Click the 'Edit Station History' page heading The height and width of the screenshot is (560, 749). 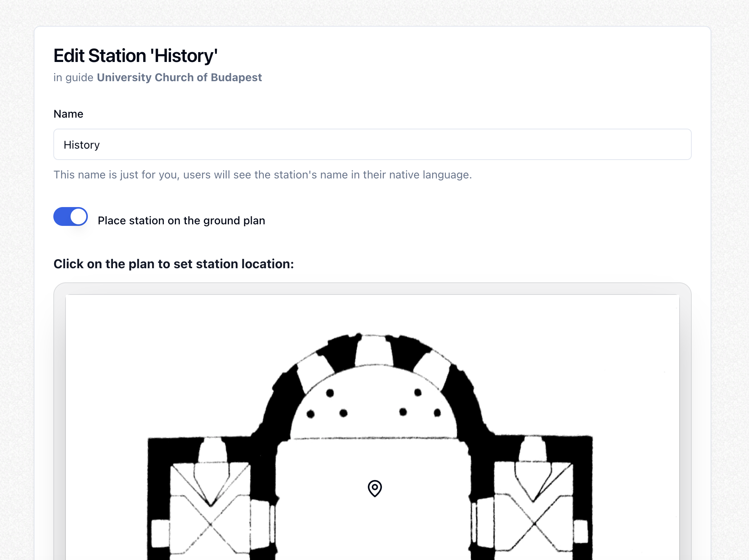(x=135, y=56)
